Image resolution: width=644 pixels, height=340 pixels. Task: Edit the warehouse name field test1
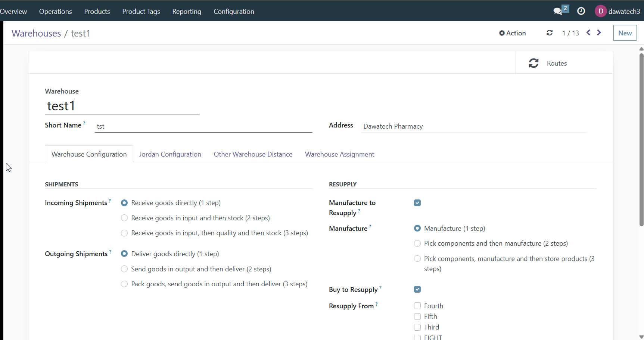coord(122,106)
